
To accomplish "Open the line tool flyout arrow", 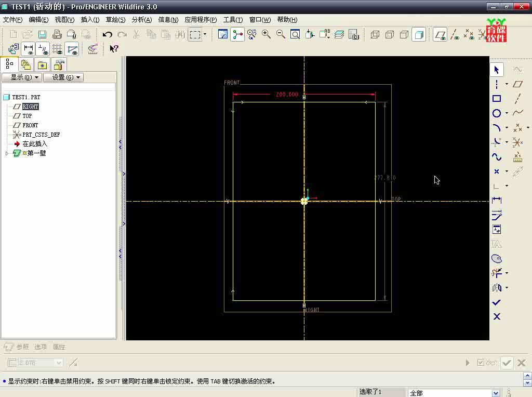I will coord(507,84).
